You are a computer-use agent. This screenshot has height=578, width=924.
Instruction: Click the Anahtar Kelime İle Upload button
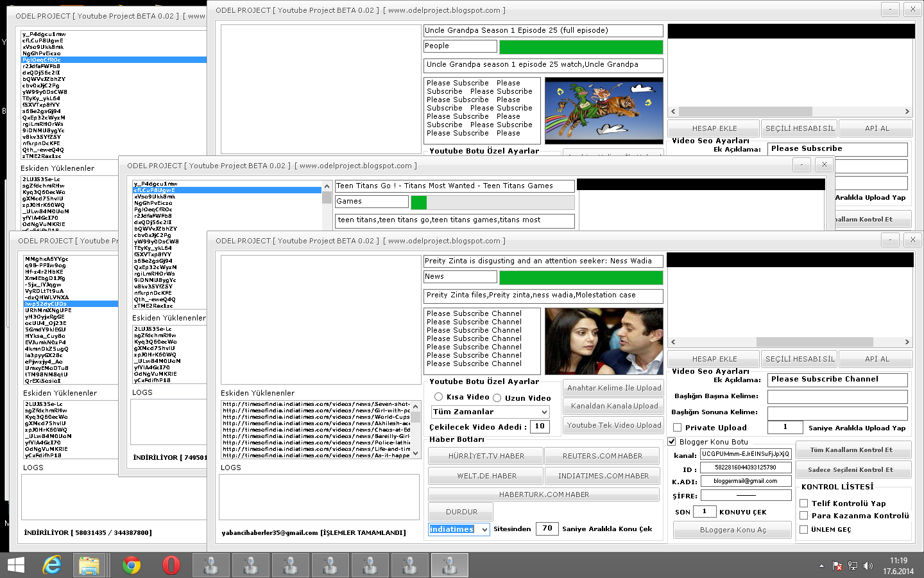614,388
